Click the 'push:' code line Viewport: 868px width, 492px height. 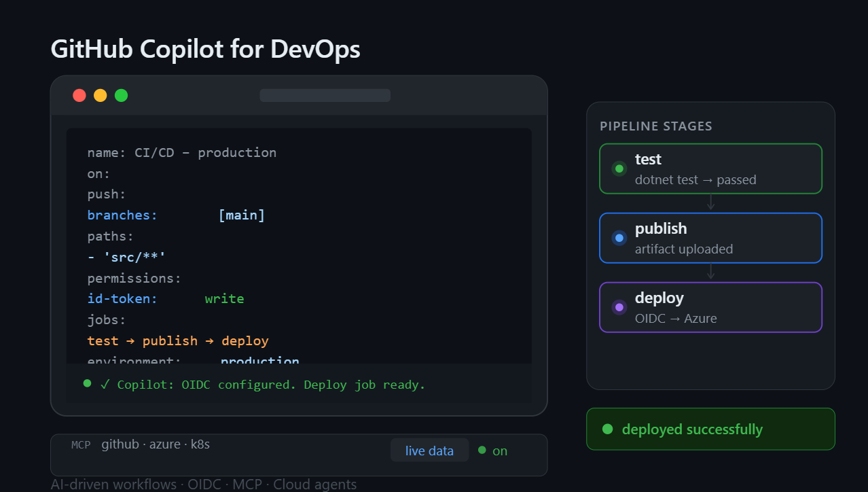[x=107, y=194]
